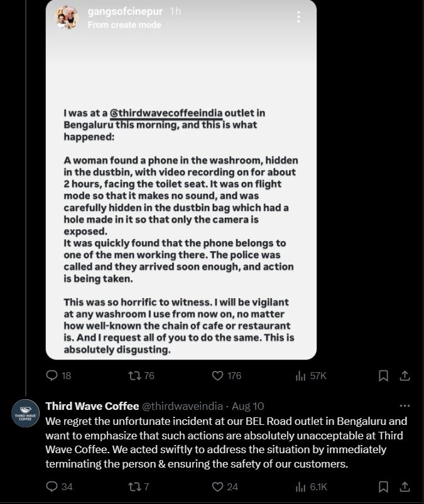Open Third Wave Coffee profile name link

point(92,406)
